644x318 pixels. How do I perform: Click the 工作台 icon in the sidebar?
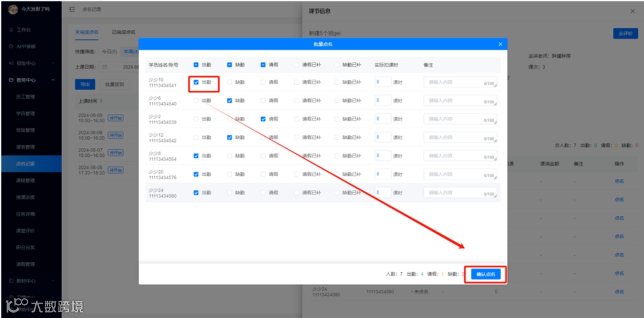pos(11,30)
